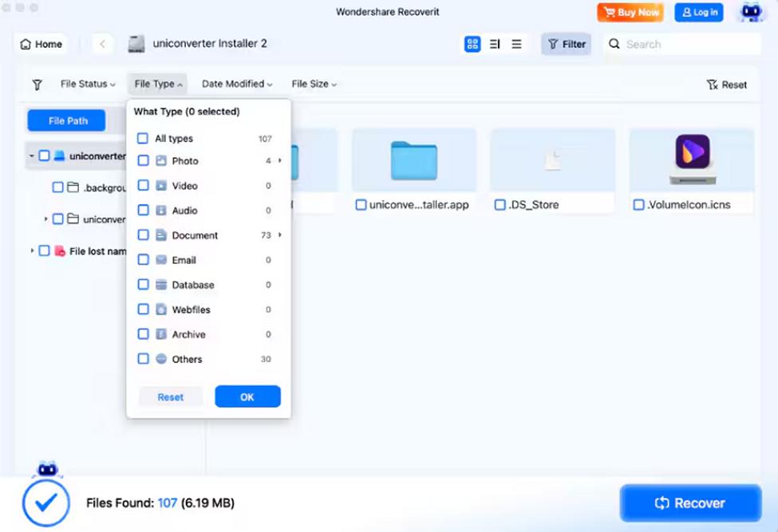Click the Document category icon
The image size is (778, 532).
pos(161,235)
